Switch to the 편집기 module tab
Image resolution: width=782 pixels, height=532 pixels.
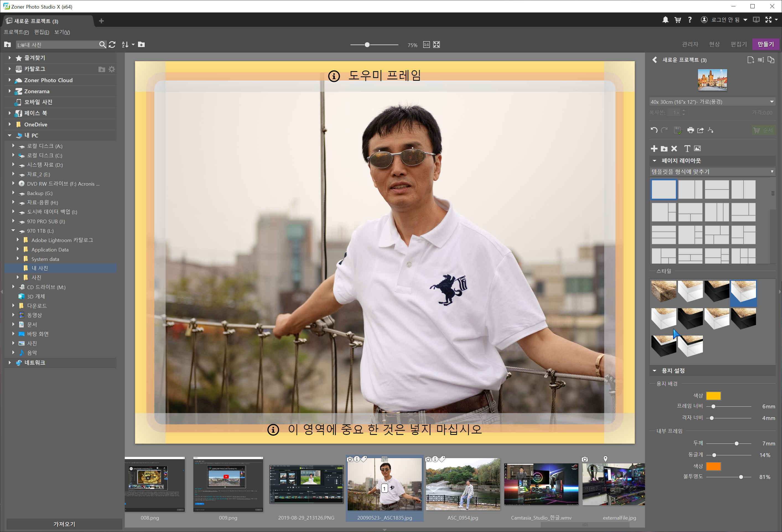[x=739, y=44]
